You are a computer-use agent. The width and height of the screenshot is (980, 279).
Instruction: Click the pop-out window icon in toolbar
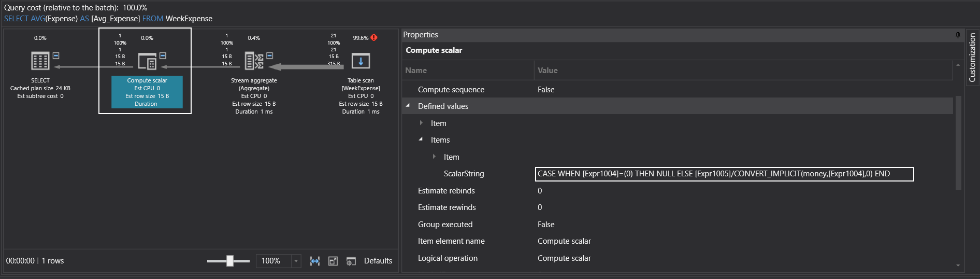333,261
